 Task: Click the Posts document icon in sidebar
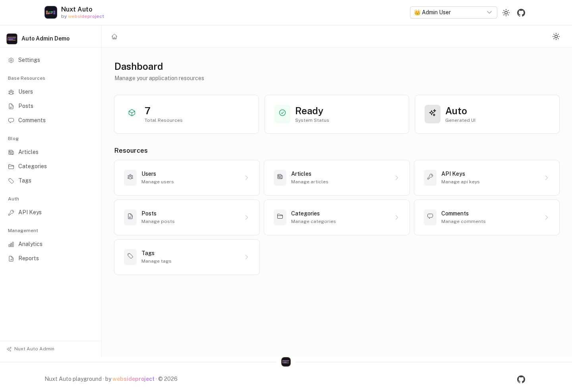11,106
